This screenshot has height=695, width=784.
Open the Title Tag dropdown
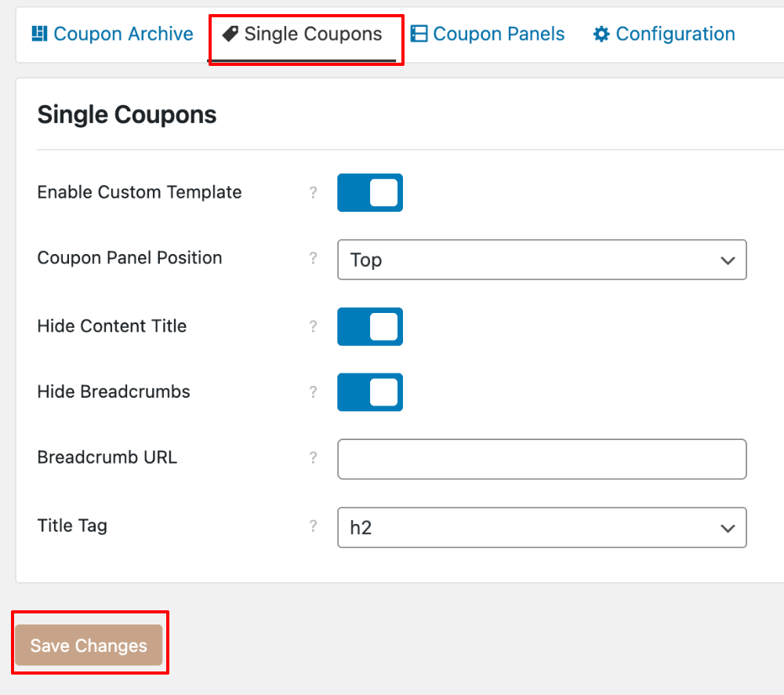pos(541,527)
